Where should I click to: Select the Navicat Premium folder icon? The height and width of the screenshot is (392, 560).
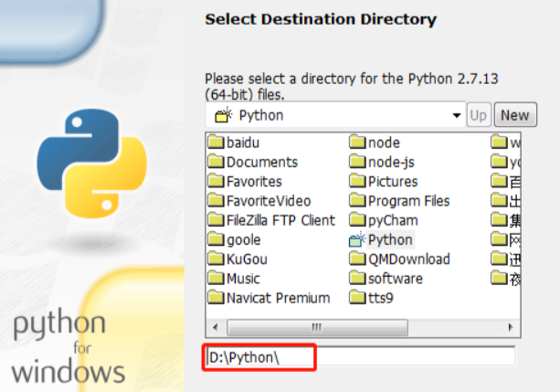pos(216,297)
